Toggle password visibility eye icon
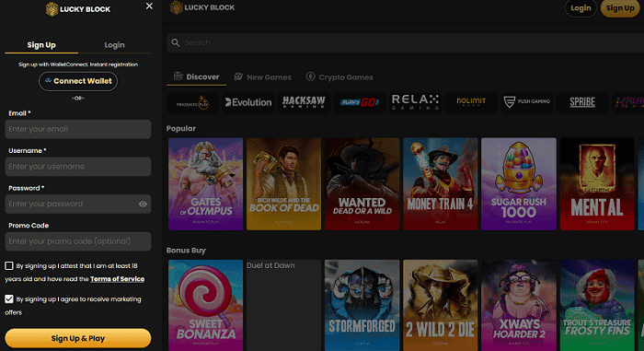Screen dimensions: 644x351 (143, 205)
